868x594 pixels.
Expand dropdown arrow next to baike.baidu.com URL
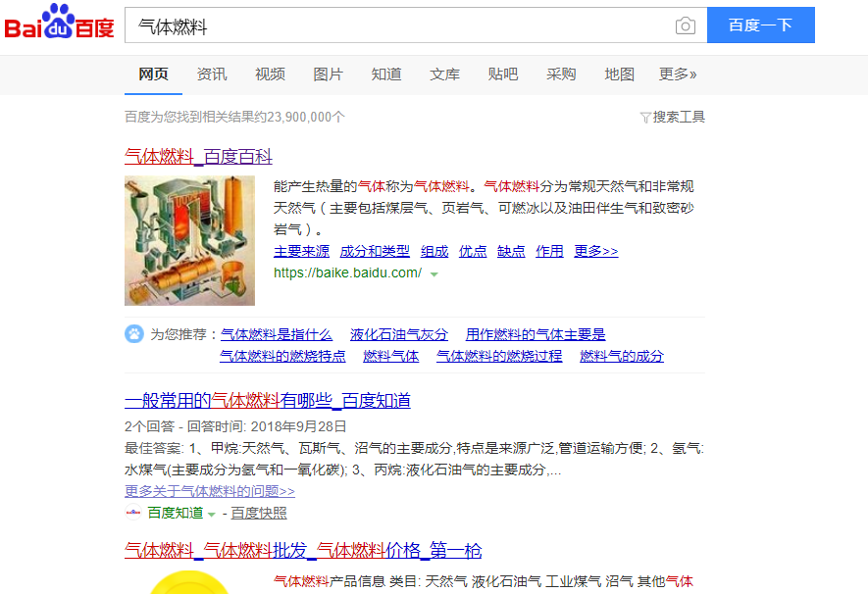click(x=434, y=273)
